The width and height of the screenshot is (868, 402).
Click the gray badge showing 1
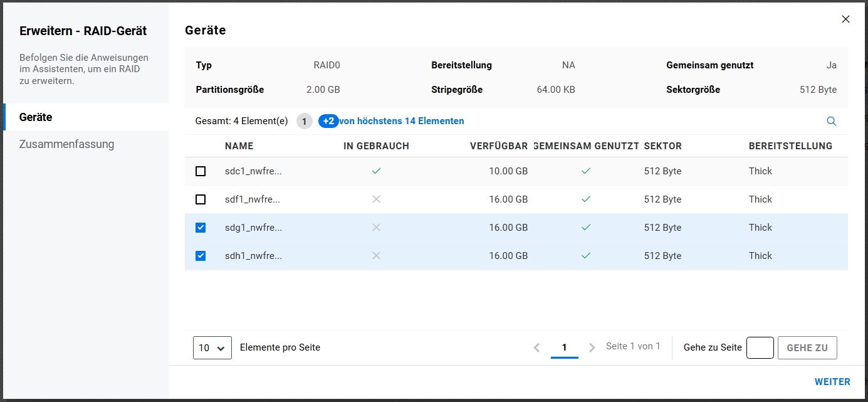pos(304,121)
